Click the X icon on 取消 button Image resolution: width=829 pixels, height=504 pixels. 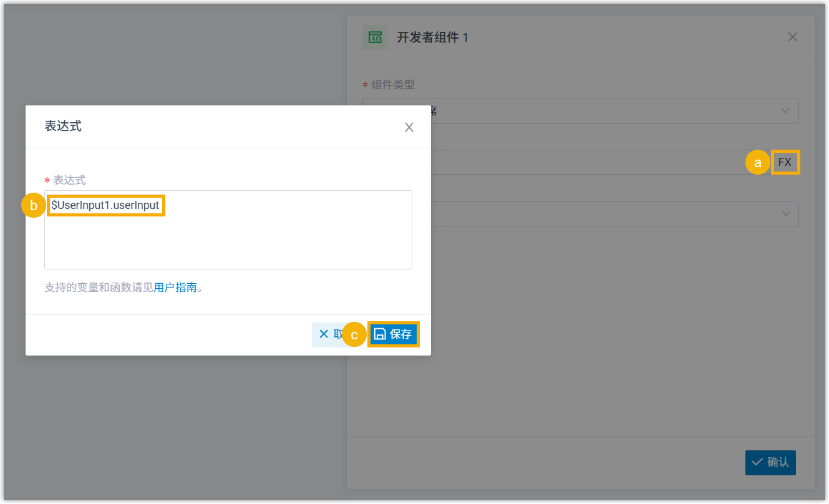tap(324, 334)
